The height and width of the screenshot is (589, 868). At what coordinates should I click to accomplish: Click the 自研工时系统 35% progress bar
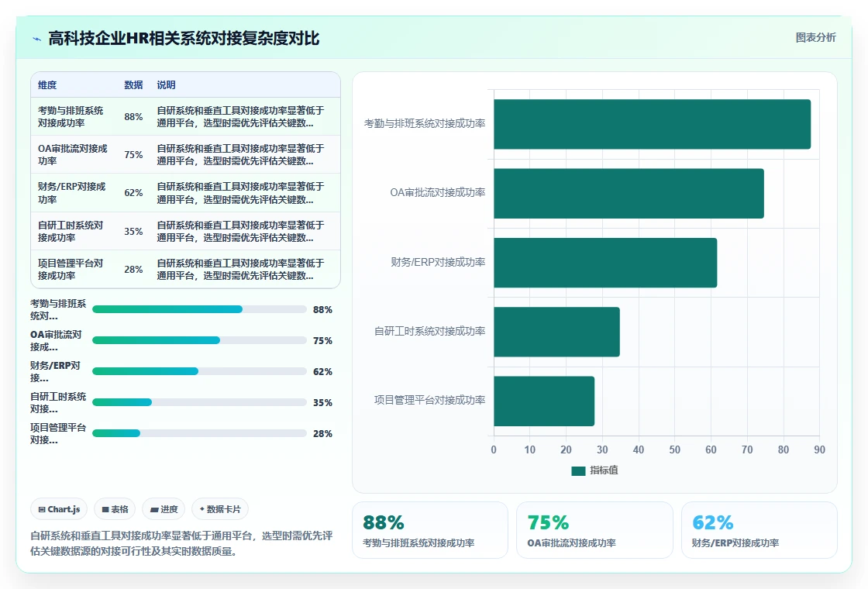click(x=199, y=402)
